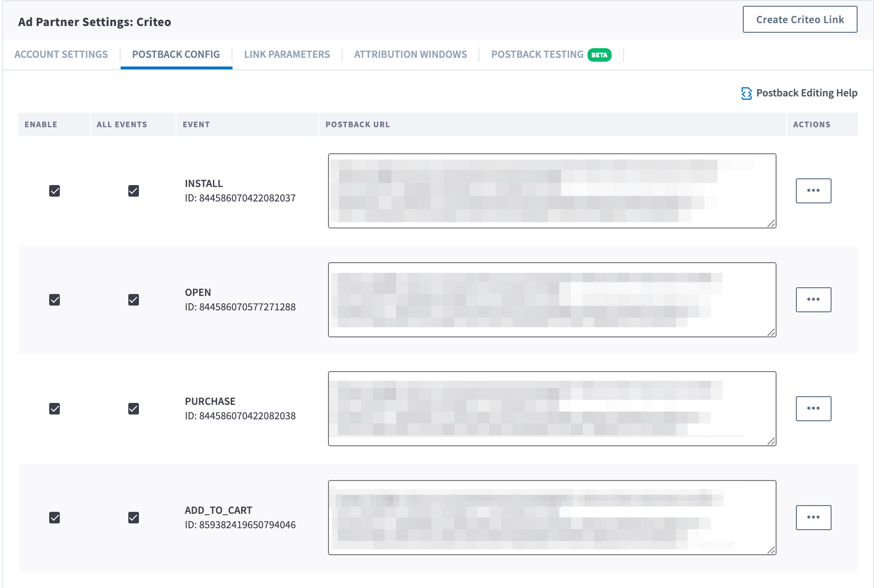Click the resize handle of PURCHASE URL box

771,441
